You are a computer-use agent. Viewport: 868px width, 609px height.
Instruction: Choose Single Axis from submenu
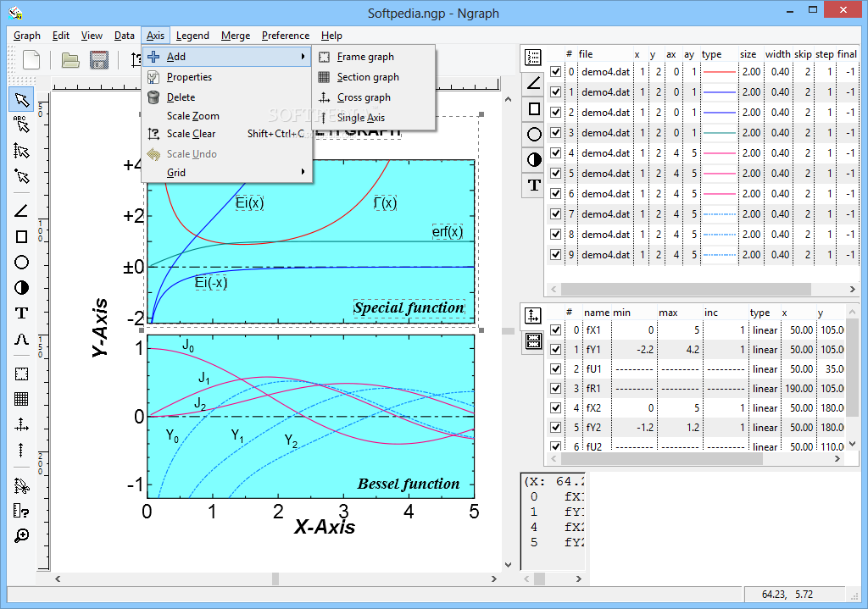(x=374, y=117)
